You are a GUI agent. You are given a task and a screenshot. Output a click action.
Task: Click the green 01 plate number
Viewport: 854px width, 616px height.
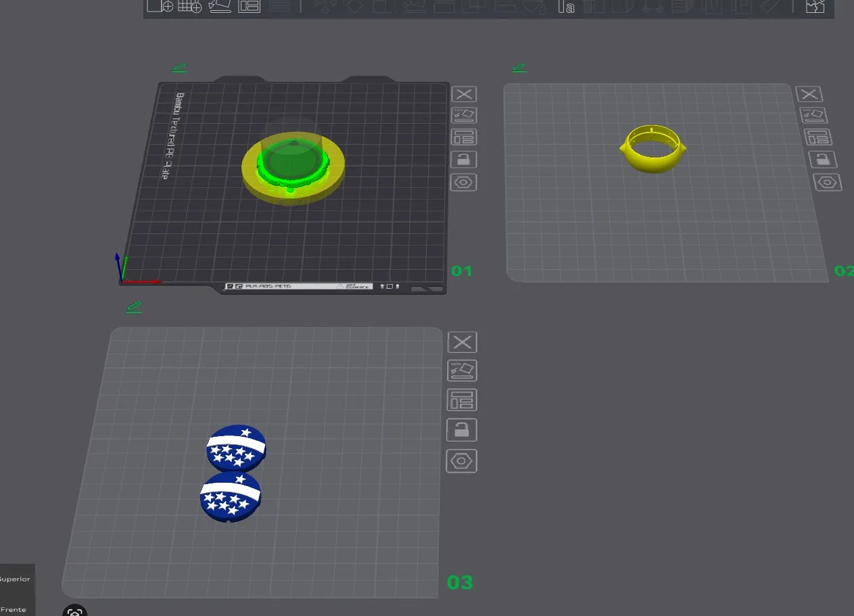tap(461, 271)
